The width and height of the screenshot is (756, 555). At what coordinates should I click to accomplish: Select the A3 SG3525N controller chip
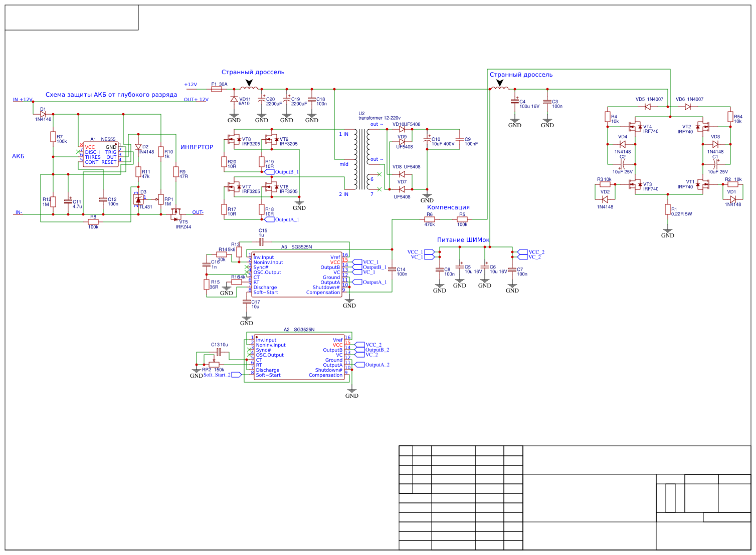click(298, 275)
